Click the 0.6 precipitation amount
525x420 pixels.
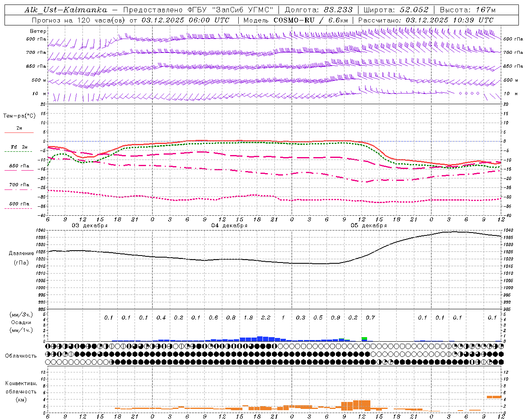tap(213, 317)
